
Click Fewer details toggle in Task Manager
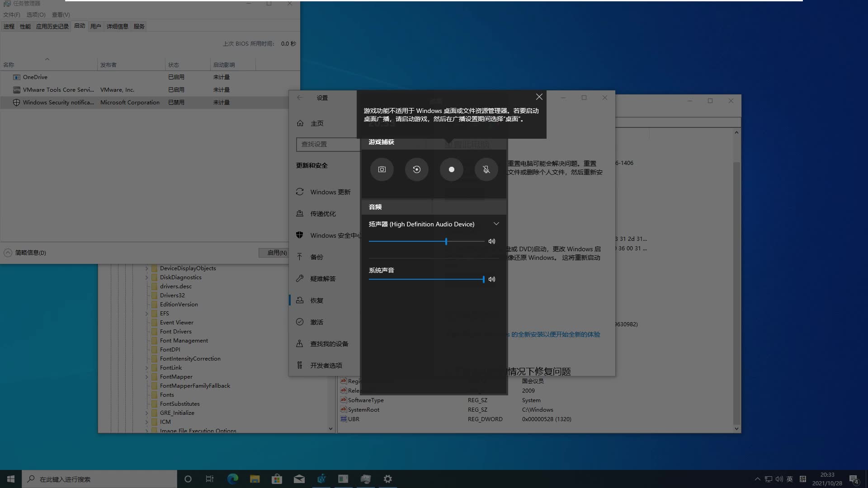coord(25,253)
